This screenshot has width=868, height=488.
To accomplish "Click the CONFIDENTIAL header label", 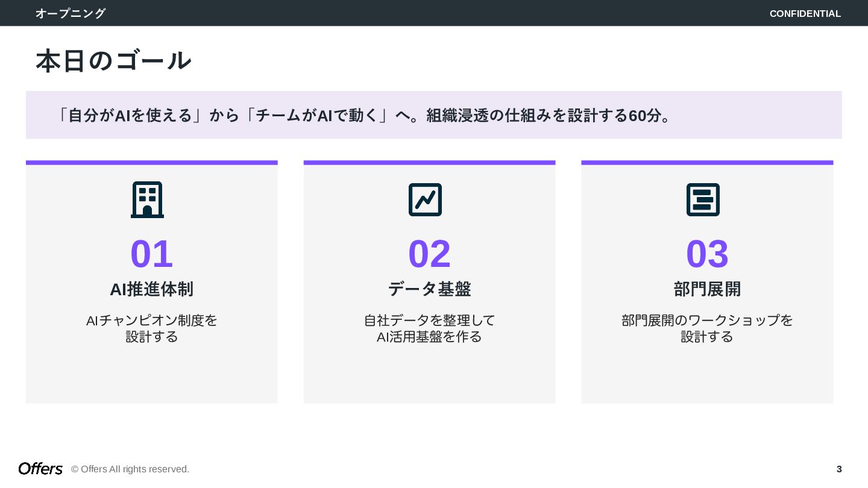I will 805,14.
